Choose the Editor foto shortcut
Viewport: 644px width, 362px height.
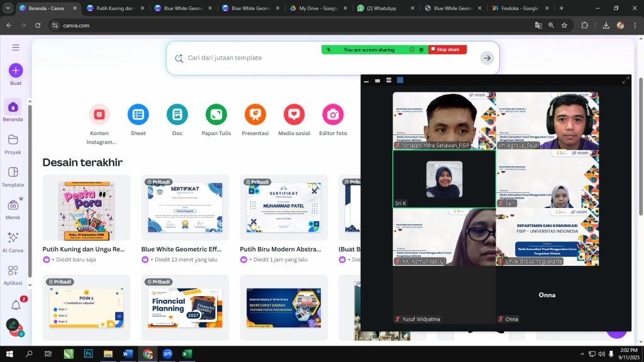[333, 114]
